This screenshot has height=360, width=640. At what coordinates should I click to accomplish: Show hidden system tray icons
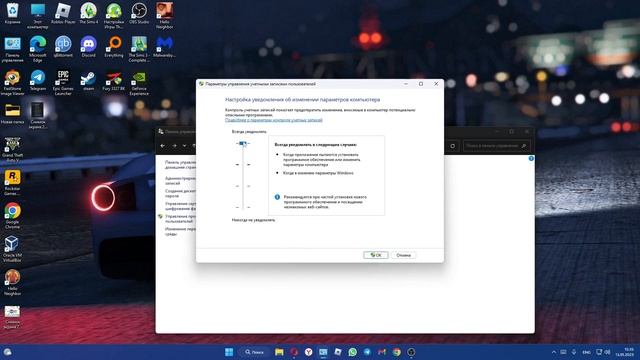[553, 352]
